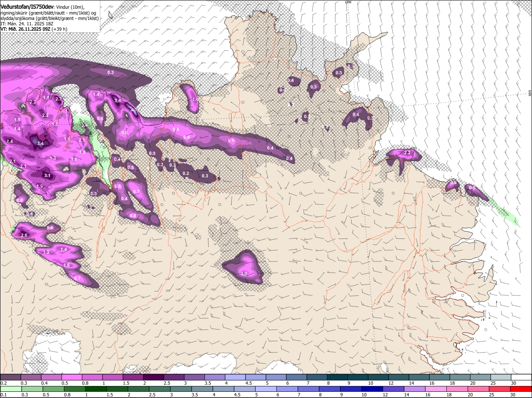Click the upper legend swatch for 4–4.5
Viewport: 532px width, 398px height.
point(235,377)
